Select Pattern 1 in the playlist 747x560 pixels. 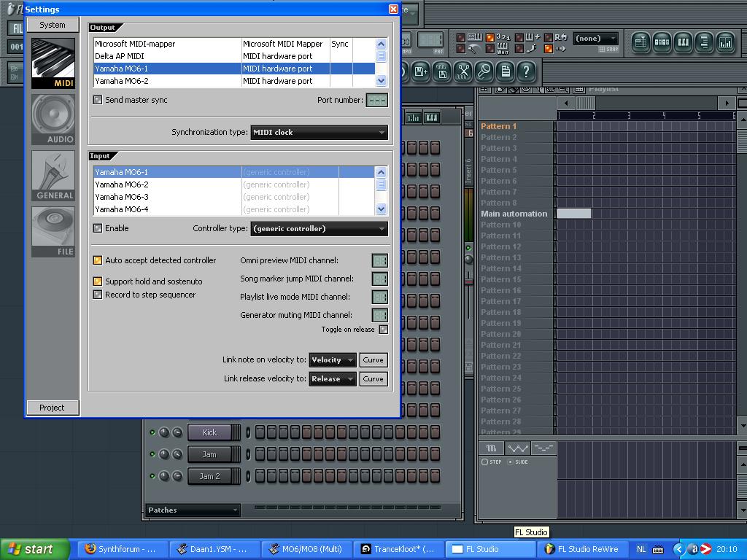coord(516,126)
